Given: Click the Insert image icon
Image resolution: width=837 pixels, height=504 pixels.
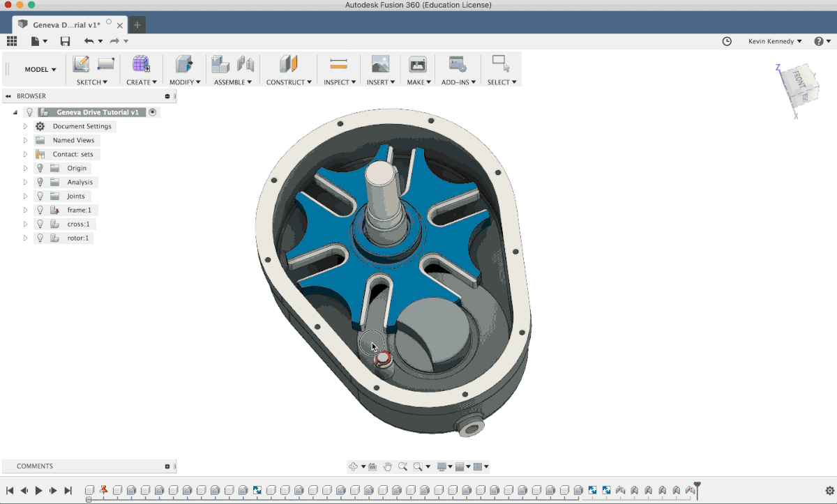Looking at the screenshot, I should [x=379, y=64].
